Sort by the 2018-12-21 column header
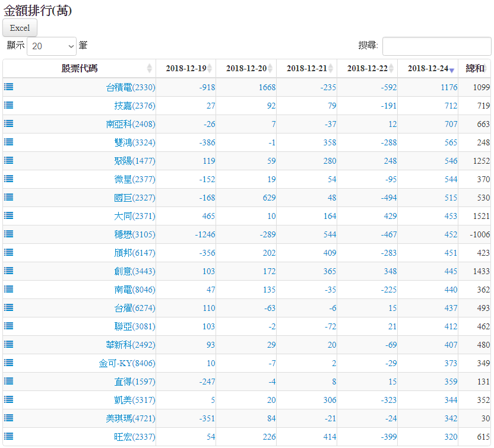Viewport: 494px width, 448px height. pyautogui.click(x=306, y=68)
